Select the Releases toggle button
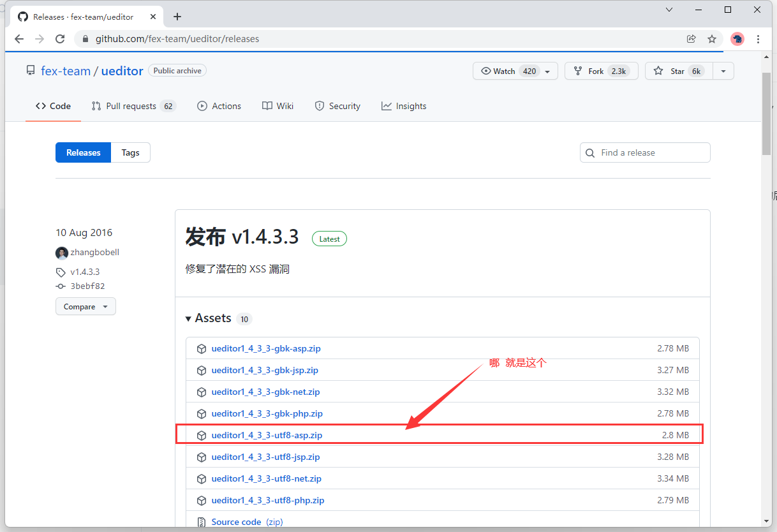 [84, 152]
